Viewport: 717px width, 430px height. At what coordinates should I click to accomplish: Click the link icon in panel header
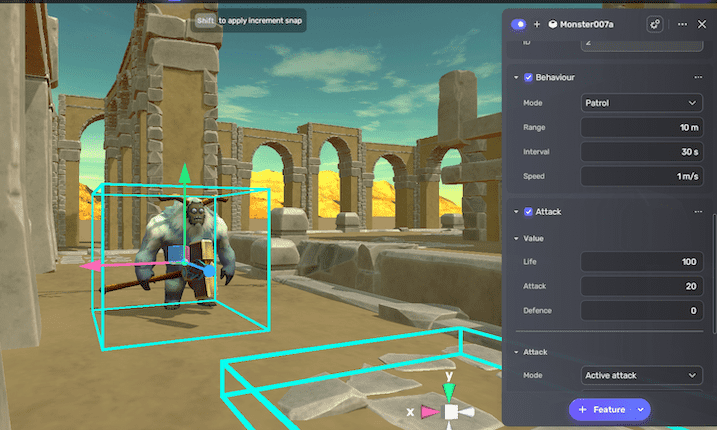(655, 23)
